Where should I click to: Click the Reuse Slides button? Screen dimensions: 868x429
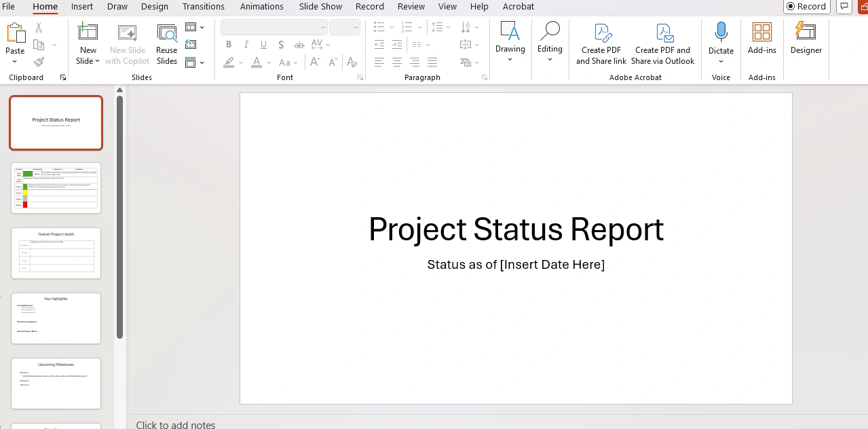pos(166,43)
